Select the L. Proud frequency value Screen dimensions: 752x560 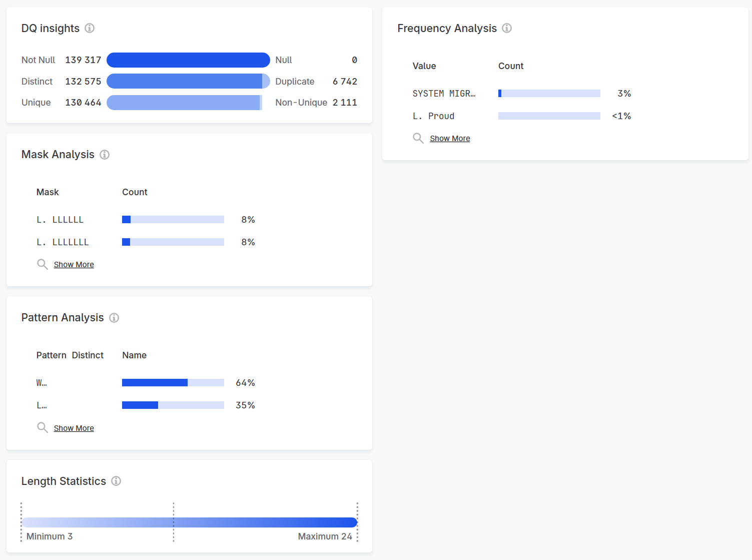(x=433, y=116)
